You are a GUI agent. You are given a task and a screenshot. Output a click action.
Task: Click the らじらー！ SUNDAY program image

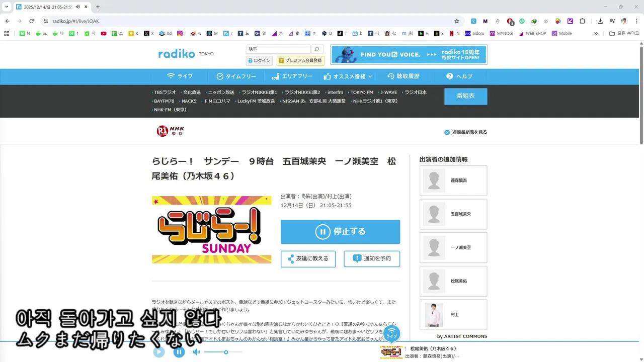point(211,230)
